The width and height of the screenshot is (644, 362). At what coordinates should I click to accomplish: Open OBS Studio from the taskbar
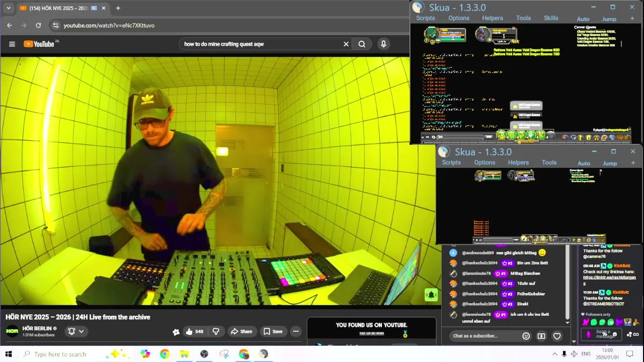pos(204,354)
